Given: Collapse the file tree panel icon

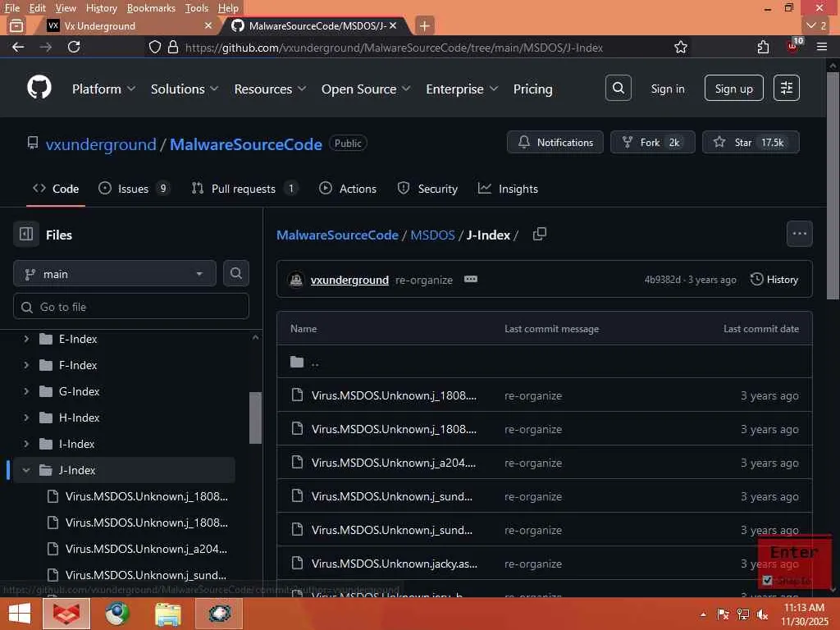Looking at the screenshot, I should click(26, 234).
